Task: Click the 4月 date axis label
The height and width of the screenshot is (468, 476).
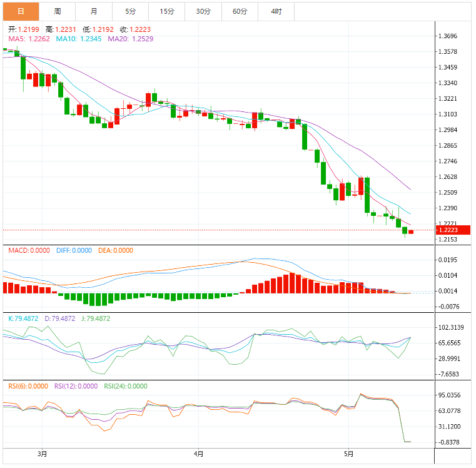Action: [198, 454]
